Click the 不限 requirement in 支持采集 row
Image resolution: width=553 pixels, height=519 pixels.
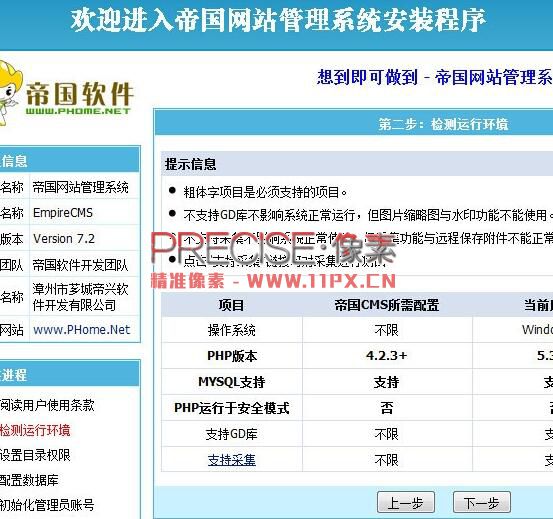387,460
